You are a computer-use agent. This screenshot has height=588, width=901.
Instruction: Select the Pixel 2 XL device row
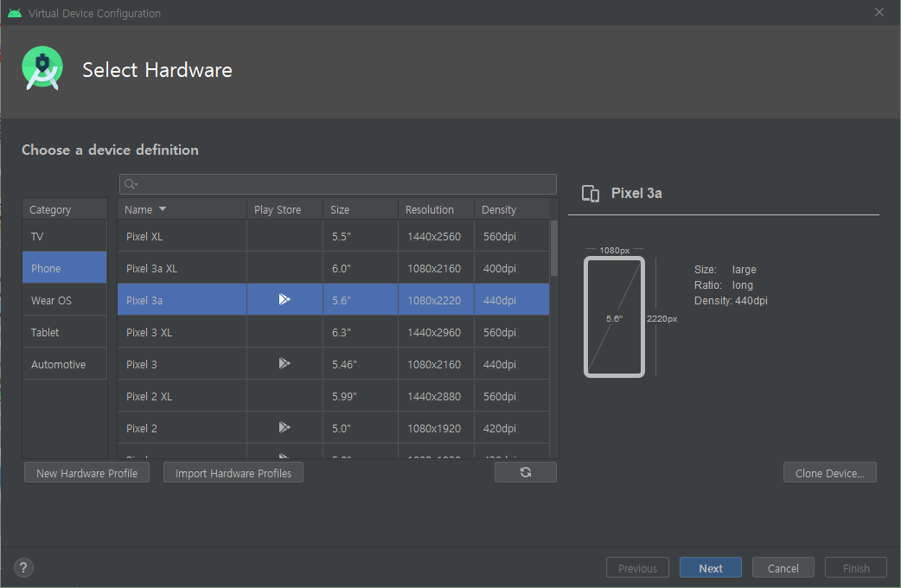pos(333,397)
